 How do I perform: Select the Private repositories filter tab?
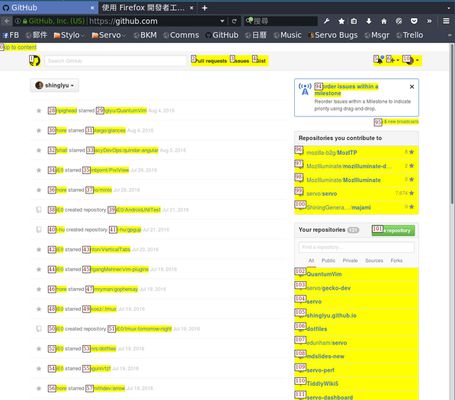(x=350, y=260)
